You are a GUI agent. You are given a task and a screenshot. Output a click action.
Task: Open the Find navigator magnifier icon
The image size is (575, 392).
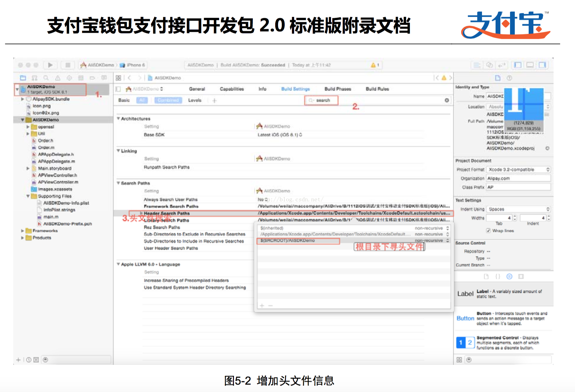pyautogui.click(x=46, y=78)
